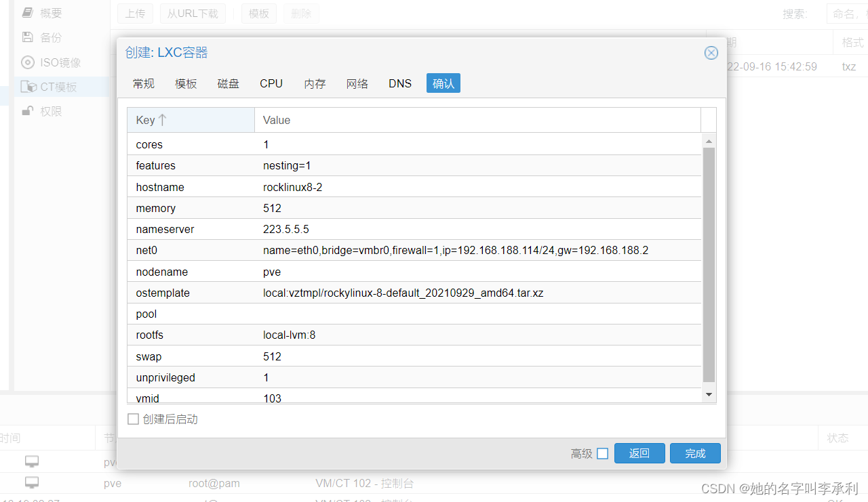Click the 搜索 input field
Image resolution: width=868 pixels, height=502 pixels.
click(846, 13)
